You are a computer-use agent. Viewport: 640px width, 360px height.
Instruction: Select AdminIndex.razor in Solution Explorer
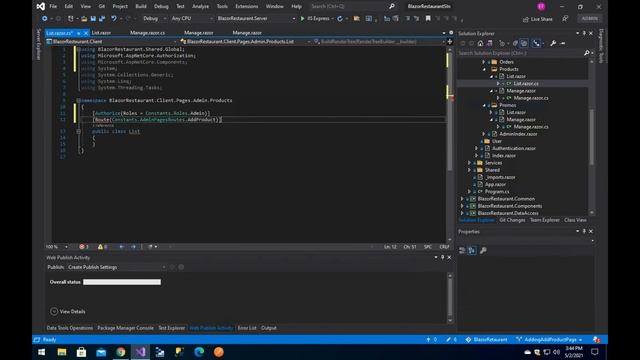518,134
